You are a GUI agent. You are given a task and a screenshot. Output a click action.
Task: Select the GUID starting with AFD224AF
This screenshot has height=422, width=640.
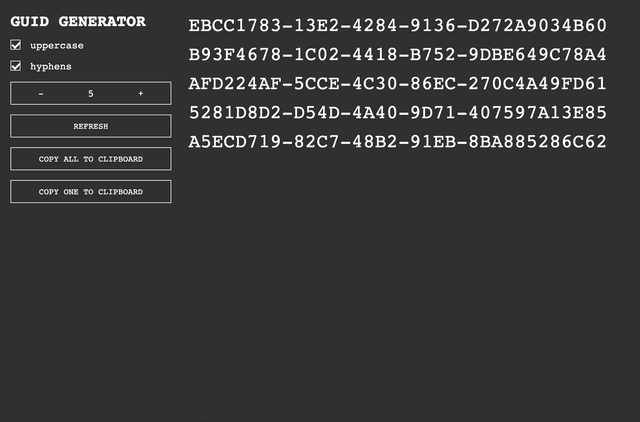click(x=398, y=84)
